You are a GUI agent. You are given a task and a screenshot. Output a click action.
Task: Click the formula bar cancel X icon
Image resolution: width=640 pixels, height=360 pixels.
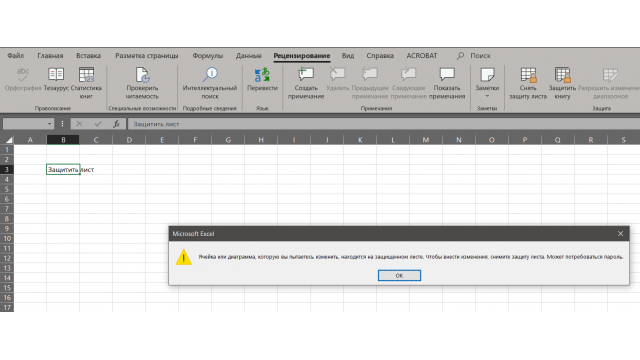[79, 124]
